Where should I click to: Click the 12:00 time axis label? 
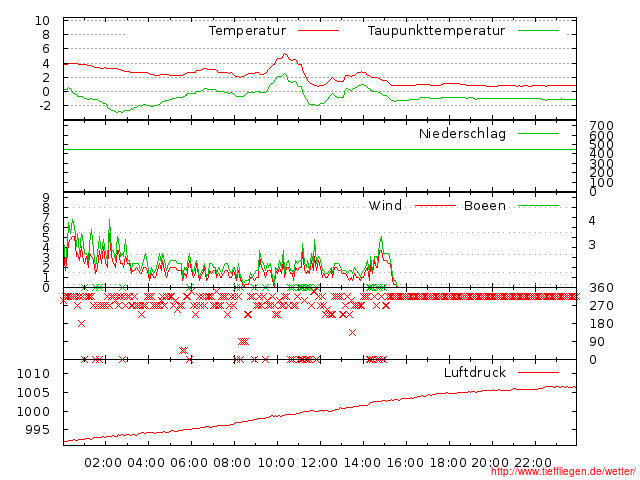coord(319,463)
